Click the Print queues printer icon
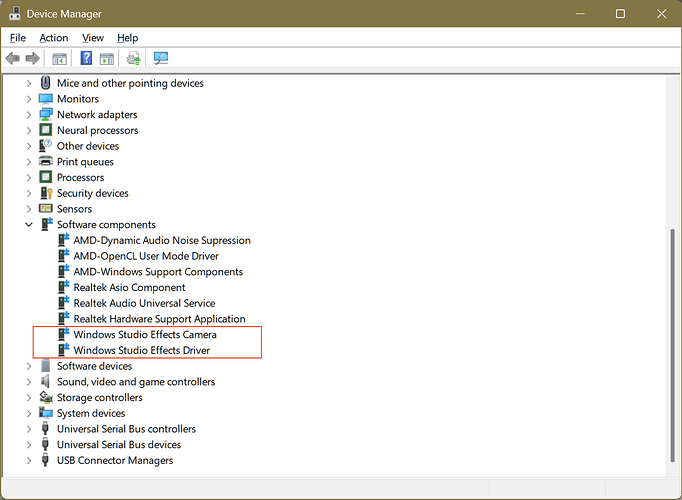The width and height of the screenshot is (682, 500). 46,161
